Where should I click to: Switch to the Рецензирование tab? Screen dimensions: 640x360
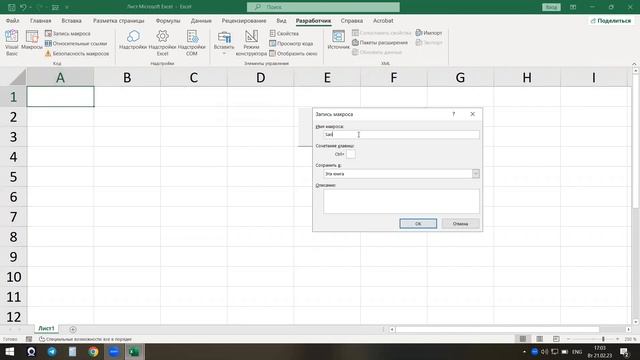(x=244, y=20)
